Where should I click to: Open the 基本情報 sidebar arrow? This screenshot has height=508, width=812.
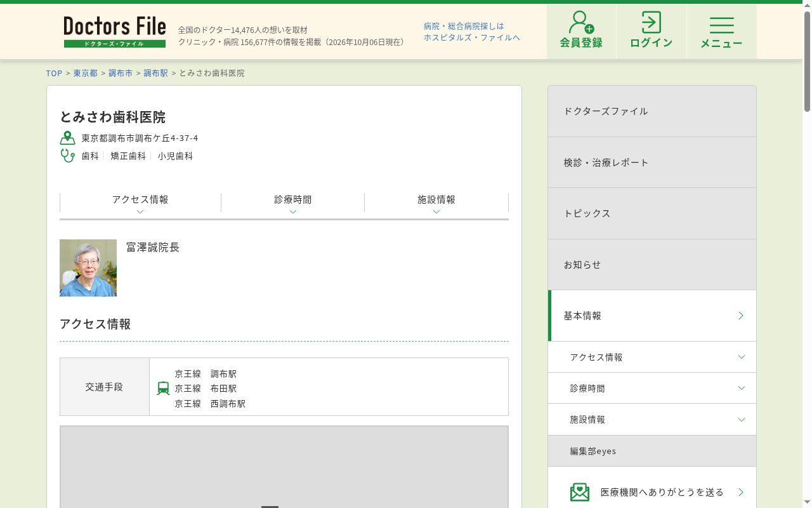[740, 316]
